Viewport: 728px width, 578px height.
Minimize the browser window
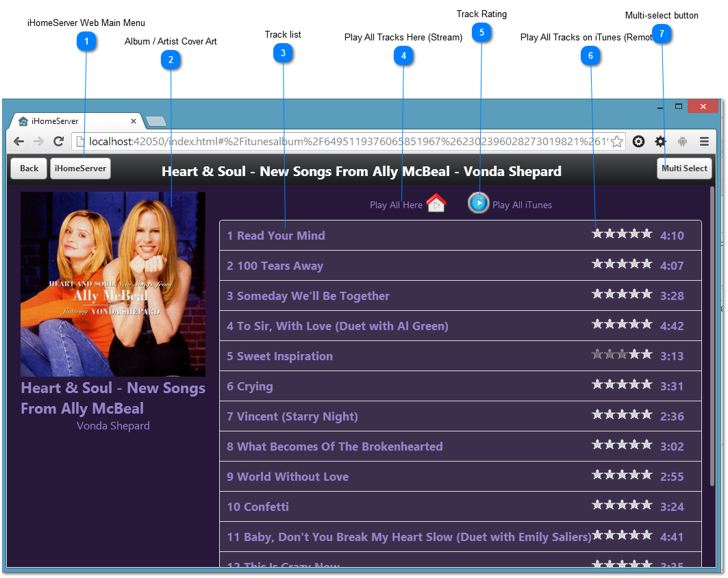[660, 108]
